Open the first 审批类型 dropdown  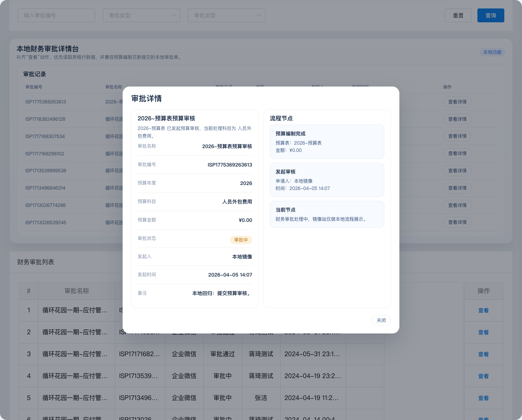pyautogui.click(x=141, y=15)
